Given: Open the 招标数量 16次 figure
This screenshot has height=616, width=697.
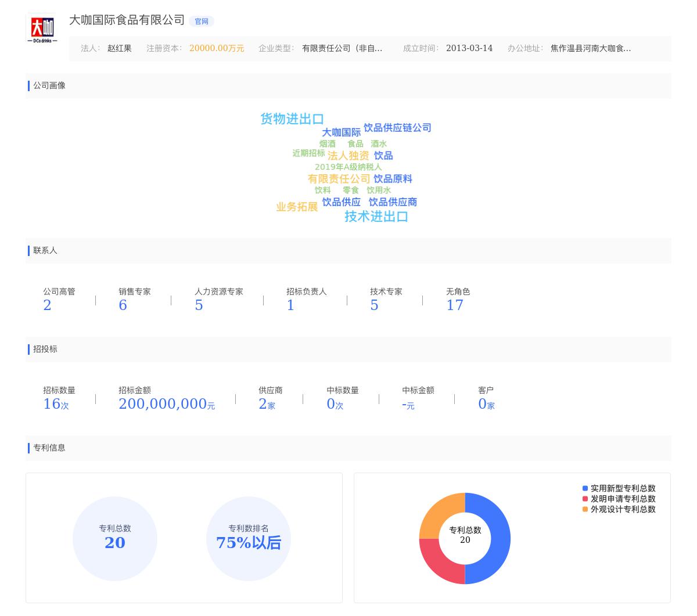Looking at the screenshot, I should (x=55, y=404).
